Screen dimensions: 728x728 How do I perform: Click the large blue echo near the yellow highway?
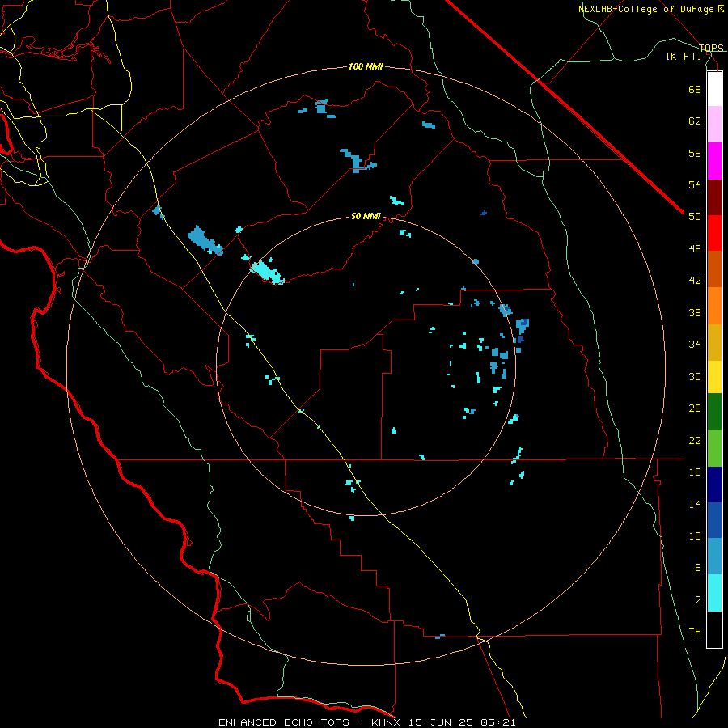205,240
